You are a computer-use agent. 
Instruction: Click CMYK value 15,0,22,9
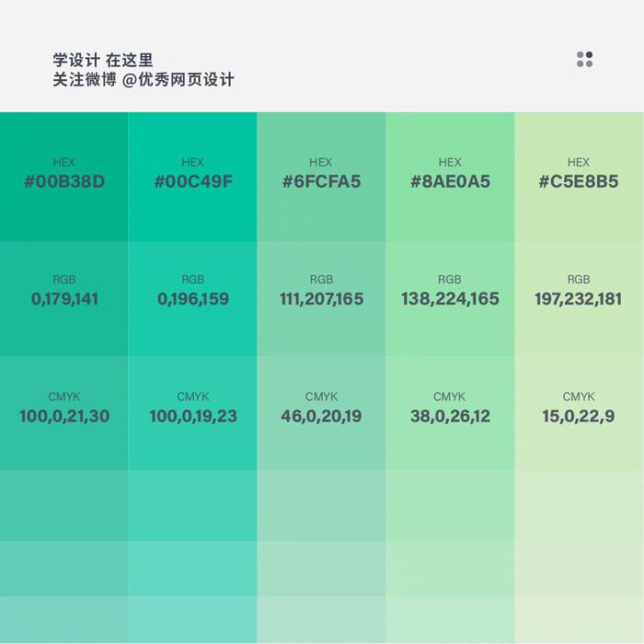579,417
